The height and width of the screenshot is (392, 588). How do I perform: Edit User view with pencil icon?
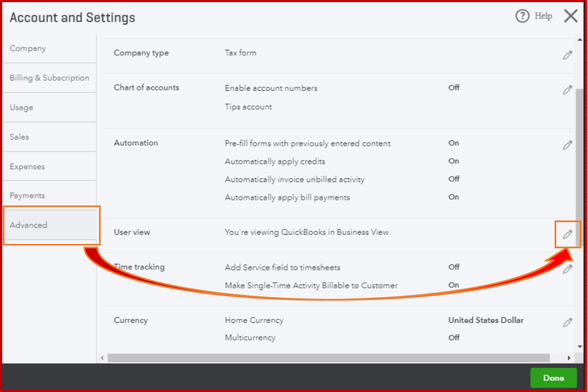click(x=567, y=235)
